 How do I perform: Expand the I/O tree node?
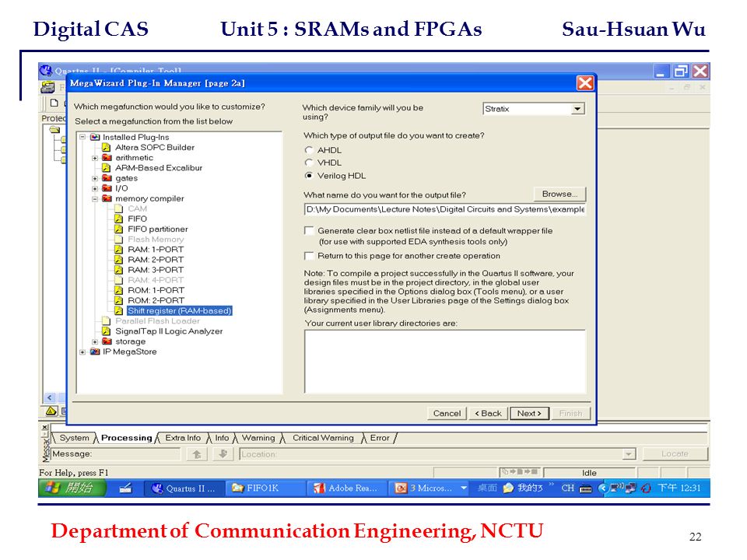click(x=95, y=188)
